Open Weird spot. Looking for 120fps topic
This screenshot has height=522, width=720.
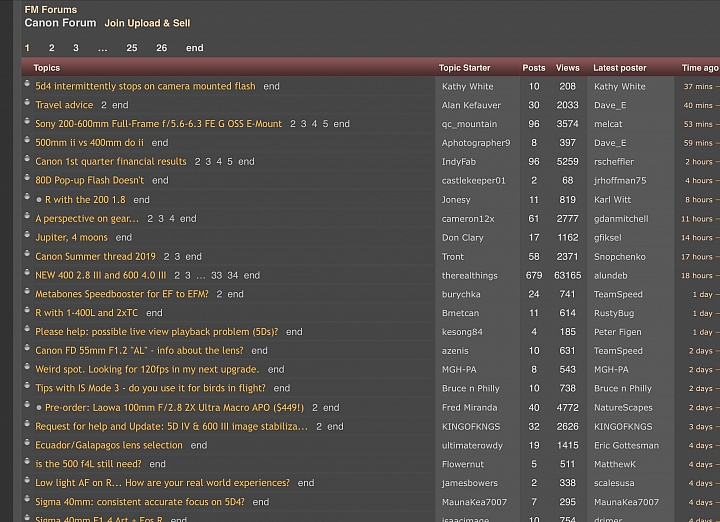(x=147, y=370)
